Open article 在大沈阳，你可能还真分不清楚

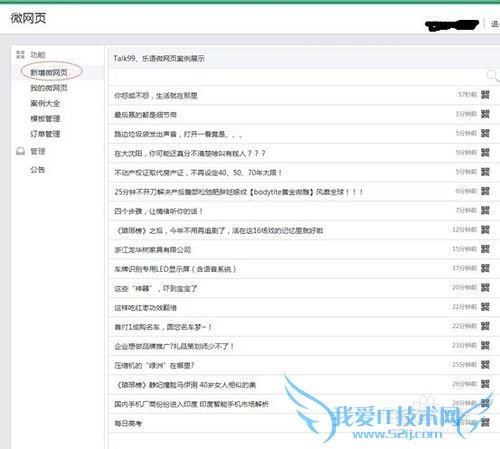(x=190, y=154)
